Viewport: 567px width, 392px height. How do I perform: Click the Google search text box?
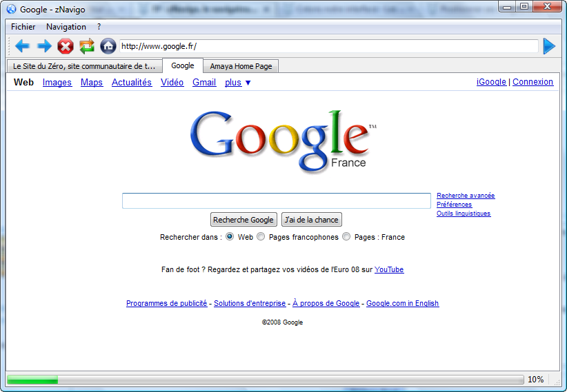(x=277, y=201)
